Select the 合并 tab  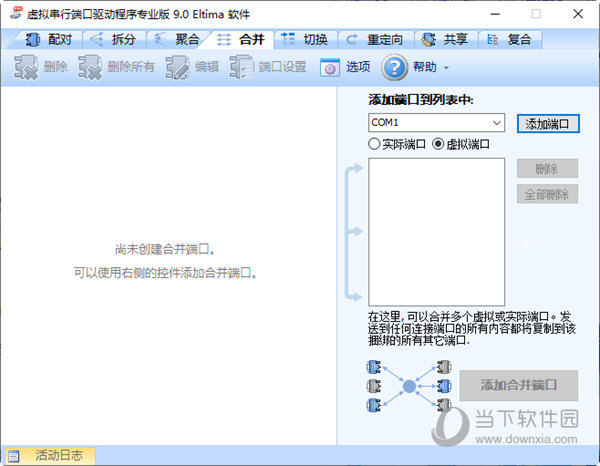point(242,39)
